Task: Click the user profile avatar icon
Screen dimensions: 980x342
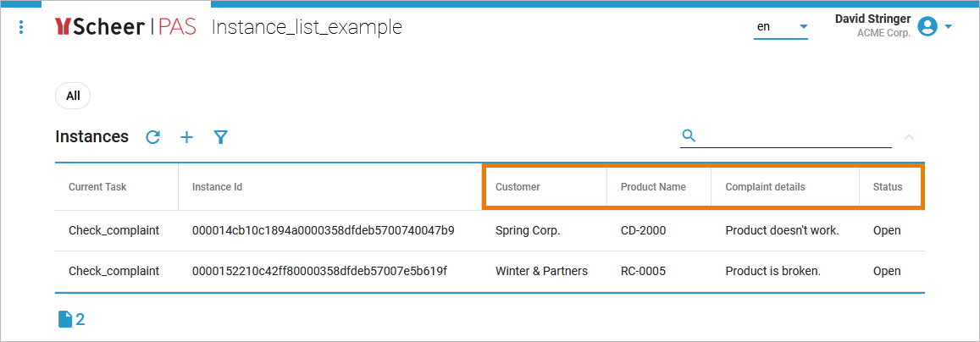Action: [927, 27]
